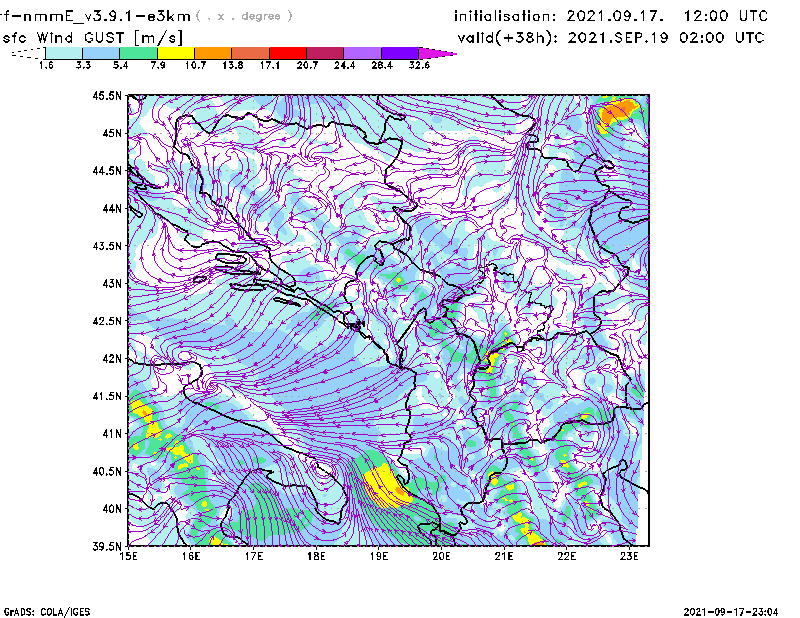Click the '40N' latitude label
Viewport: 800px width, 618px height.
tap(112, 509)
